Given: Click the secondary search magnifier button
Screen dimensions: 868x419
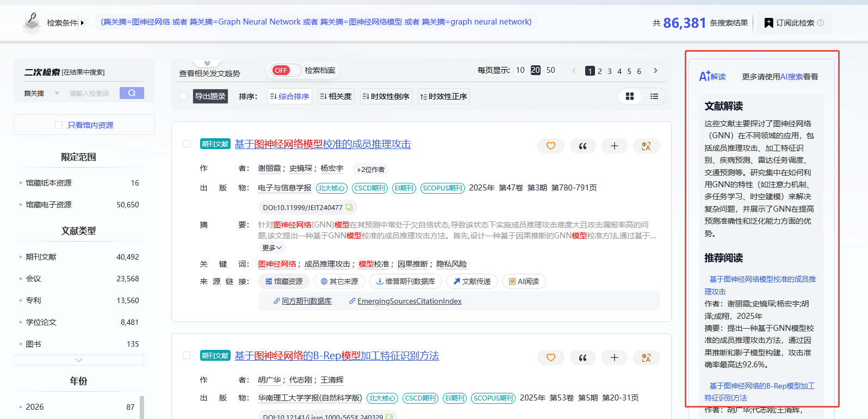Looking at the screenshot, I should pyautogui.click(x=132, y=93).
